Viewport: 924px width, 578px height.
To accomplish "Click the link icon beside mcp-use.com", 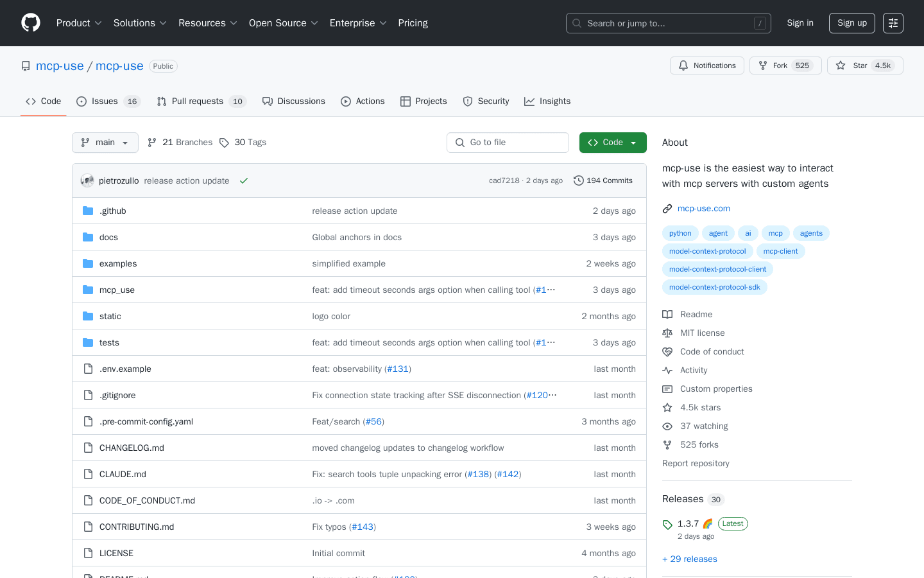I will point(667,208).
